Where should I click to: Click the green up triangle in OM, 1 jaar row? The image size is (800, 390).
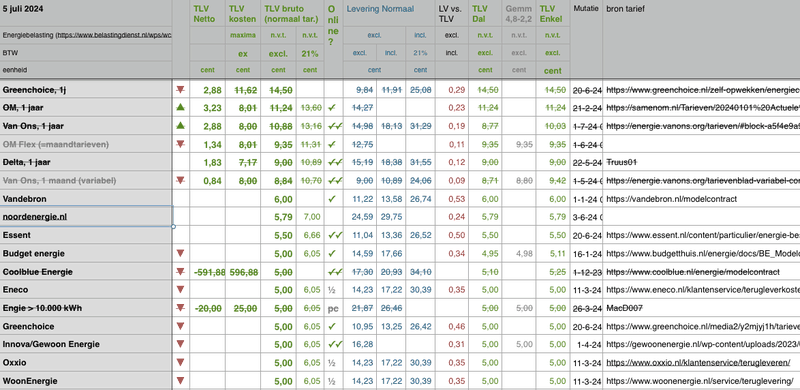coord(180,108)
